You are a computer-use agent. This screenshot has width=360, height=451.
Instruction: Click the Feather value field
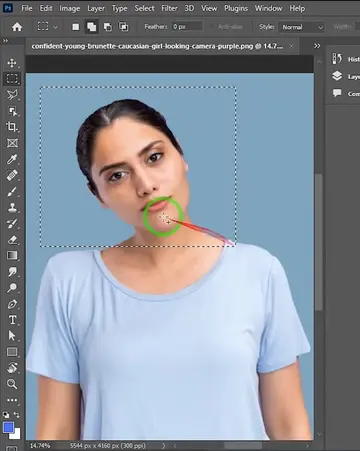tap(187, 27)
